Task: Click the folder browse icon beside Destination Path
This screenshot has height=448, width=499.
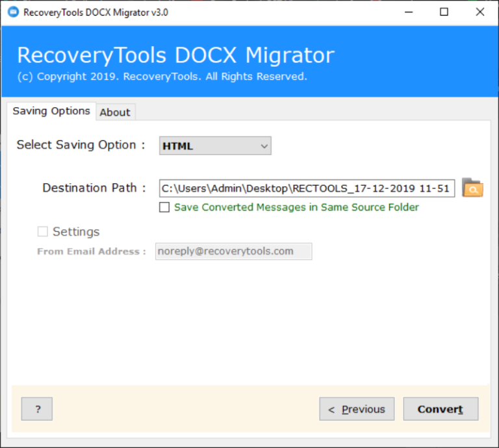Action: click(x=472, y=188)
